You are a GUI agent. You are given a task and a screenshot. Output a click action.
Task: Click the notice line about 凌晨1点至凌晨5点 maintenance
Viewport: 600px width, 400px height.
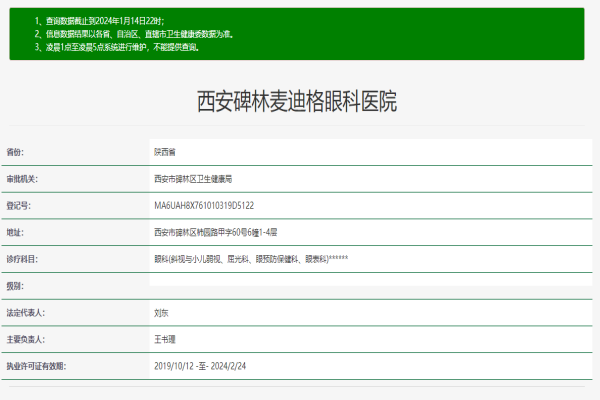pos(117,47)
